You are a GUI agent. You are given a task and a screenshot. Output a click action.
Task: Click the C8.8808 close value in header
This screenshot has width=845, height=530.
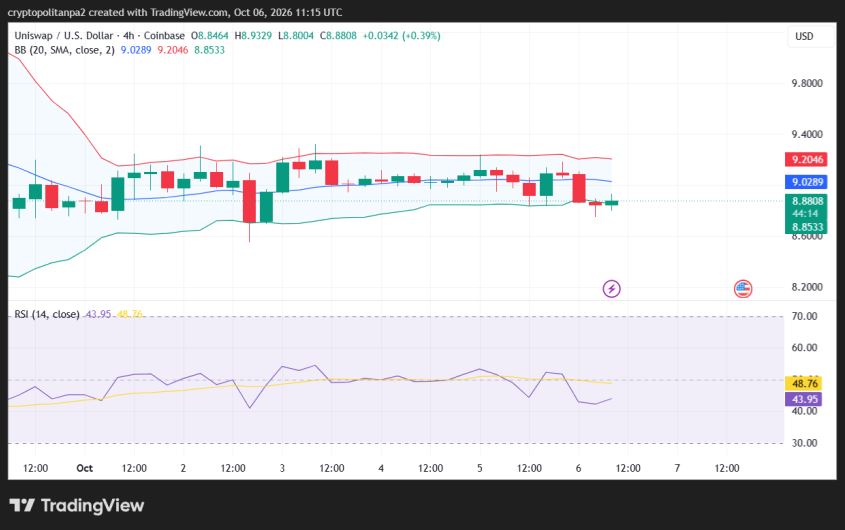tap(338, 36)
